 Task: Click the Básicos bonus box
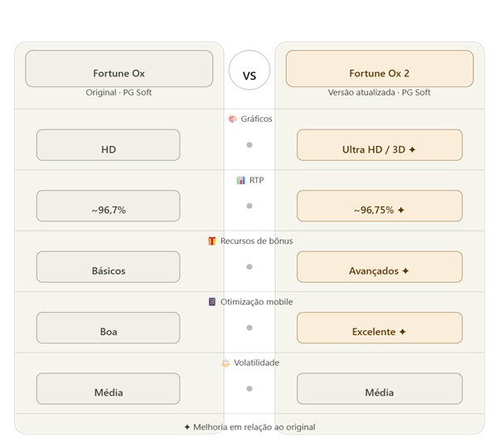[x=109, y=267]
